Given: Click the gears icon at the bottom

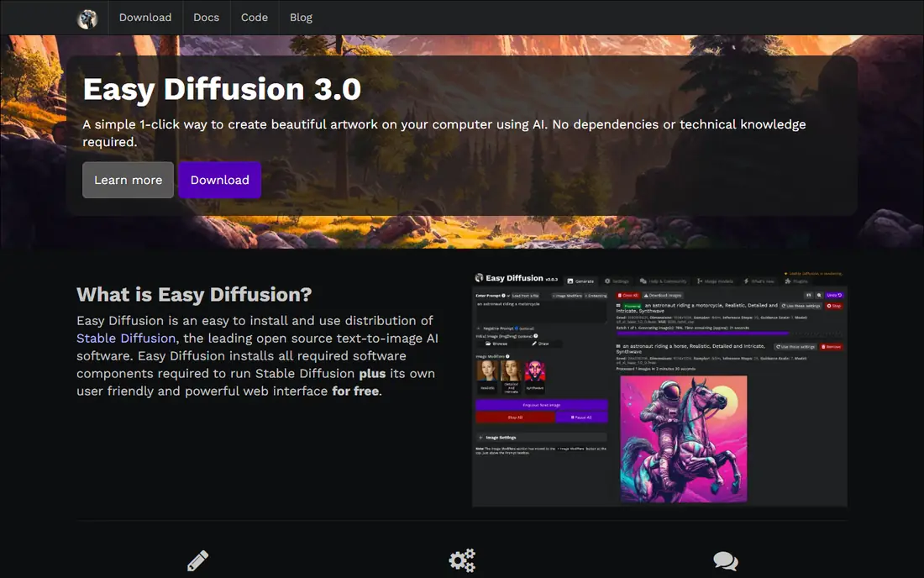Looking at the screenshot, I should (x=462, y=560).
